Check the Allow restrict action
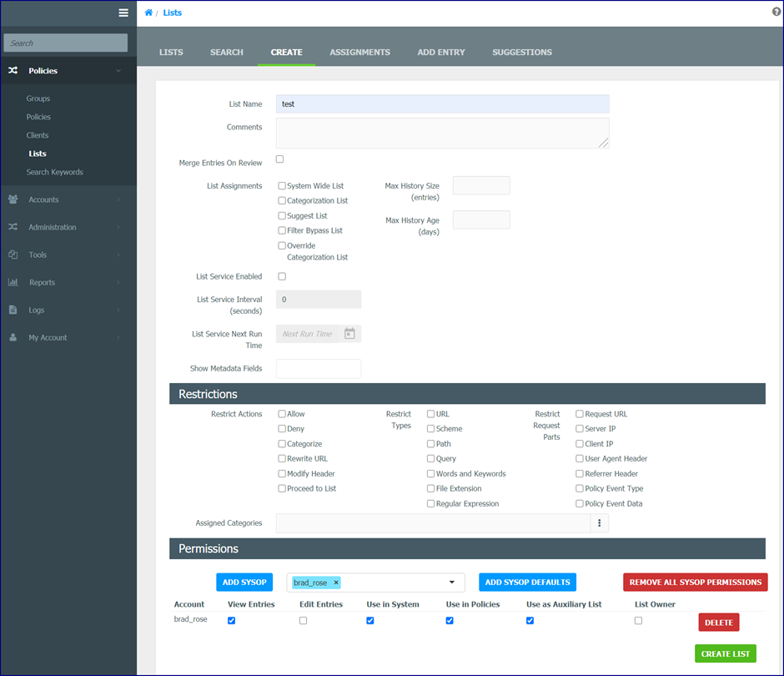Image resolution: width=784 pixels, height=676 pixels. [282, 414]
